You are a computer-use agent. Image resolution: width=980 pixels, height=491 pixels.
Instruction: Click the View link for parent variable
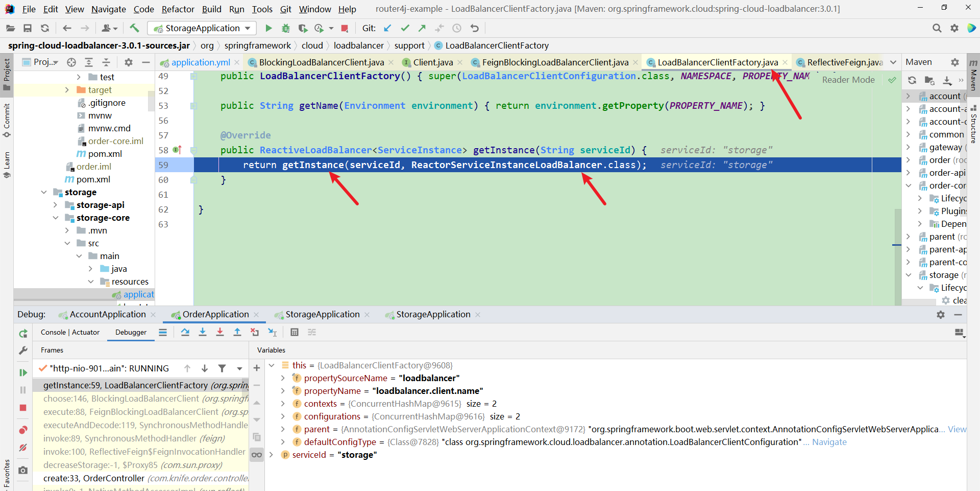tap(958, 429)
